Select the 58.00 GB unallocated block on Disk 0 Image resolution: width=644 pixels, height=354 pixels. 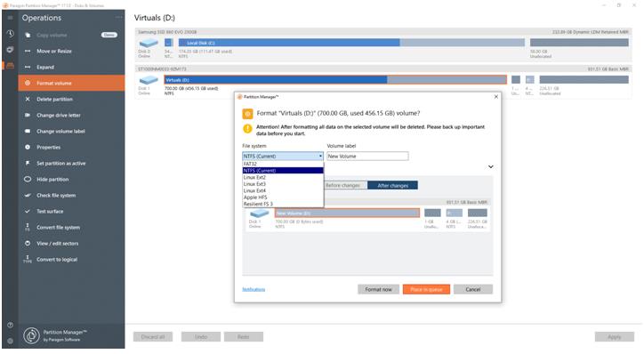[x=579, y=43]
